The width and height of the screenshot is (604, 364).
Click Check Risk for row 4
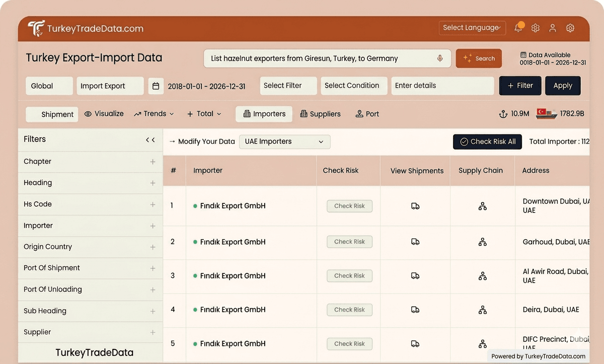point(349,310)
